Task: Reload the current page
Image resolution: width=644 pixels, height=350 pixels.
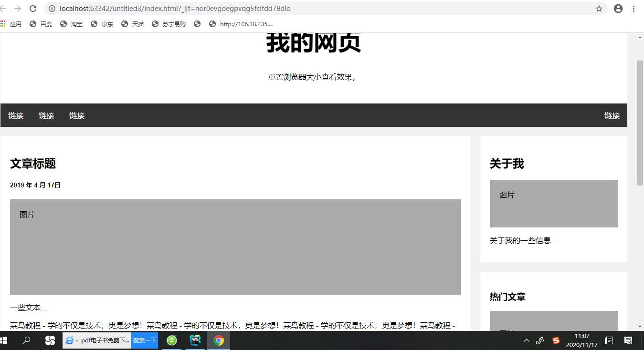Action: (32, 8)
